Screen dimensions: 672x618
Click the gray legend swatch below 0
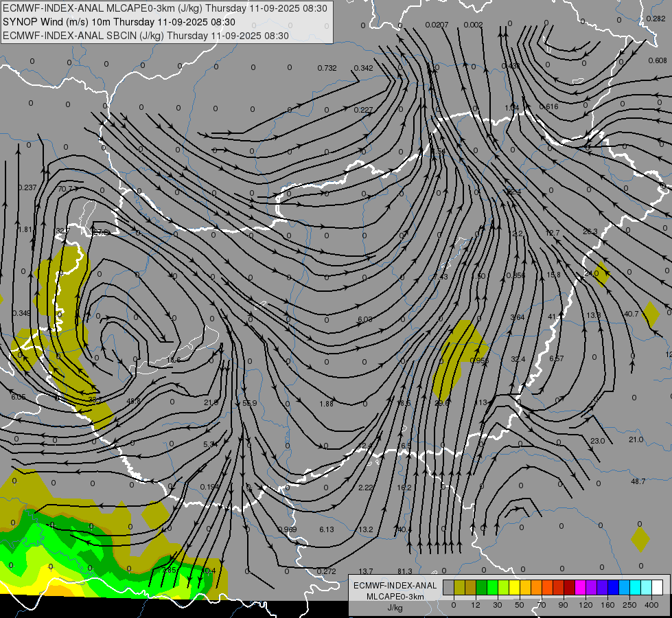click(x=448, y=587)
